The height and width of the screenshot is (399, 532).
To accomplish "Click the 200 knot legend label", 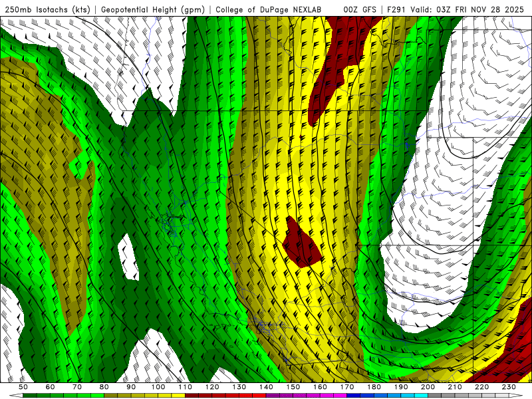I will pos(428,387).
